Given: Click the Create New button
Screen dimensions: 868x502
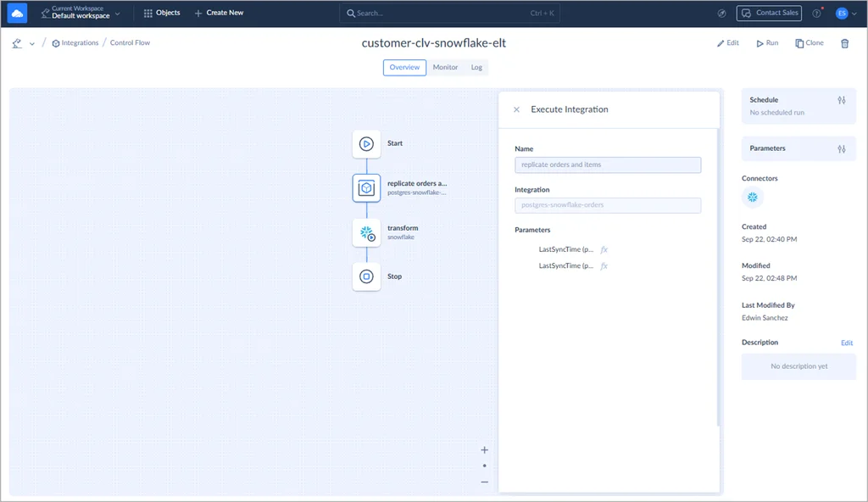Looking at the screenshot, I should point(220,13).
